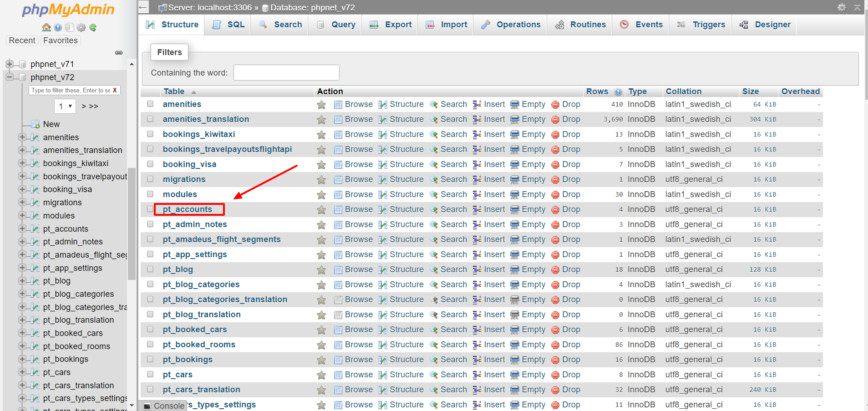
Task: Go to next page with > arrow
Action: [84, 106]
